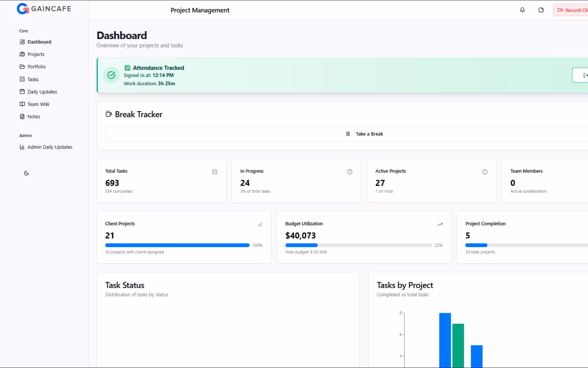The image size is (588, 368).
Task: Click the Record Clip button
Action: tap(572, 10)
